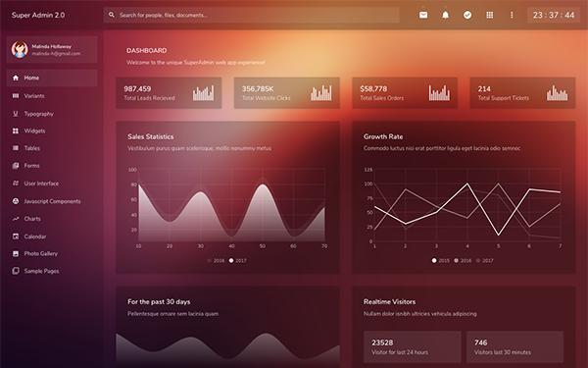Click the tasks checkmark circle icon
Viewport: 588px width, 368px height.
(x=467, y=15)
